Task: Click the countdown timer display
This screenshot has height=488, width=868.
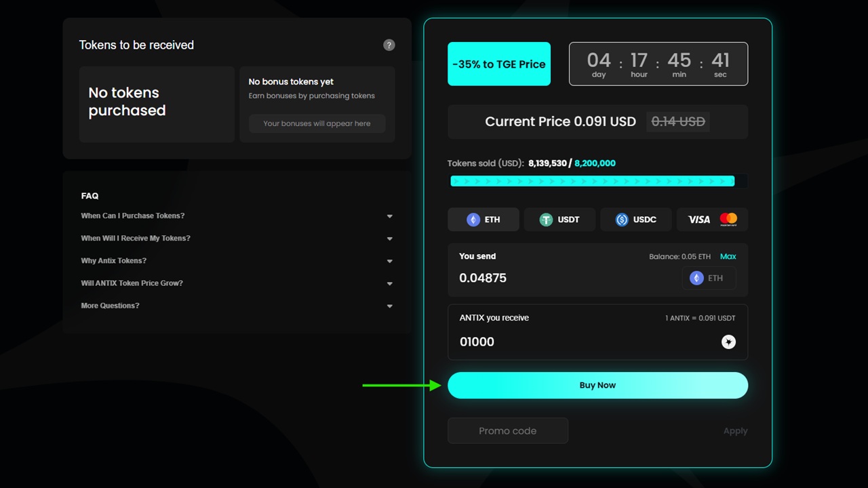Action: click(x=658, y=64)
